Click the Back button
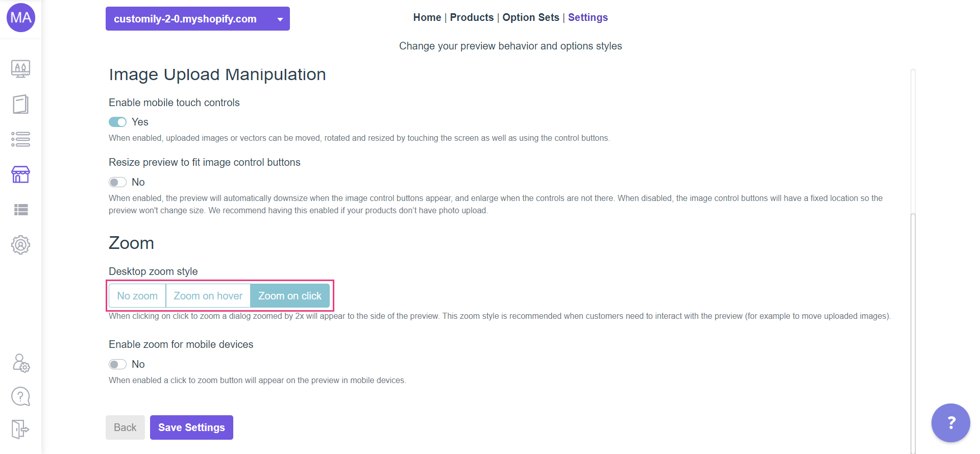The height and width of the screenshot is (454, 980). click(x=125, y=427)
